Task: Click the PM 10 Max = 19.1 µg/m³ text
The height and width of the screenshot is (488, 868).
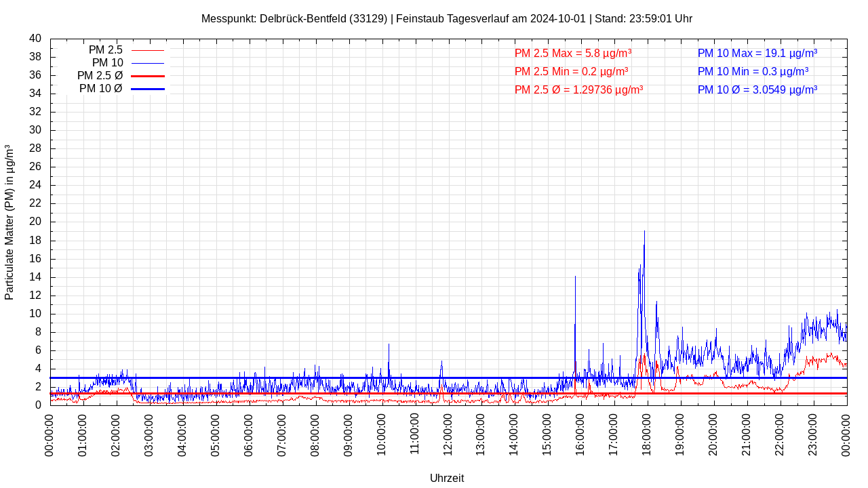Action: pos(757,54)
